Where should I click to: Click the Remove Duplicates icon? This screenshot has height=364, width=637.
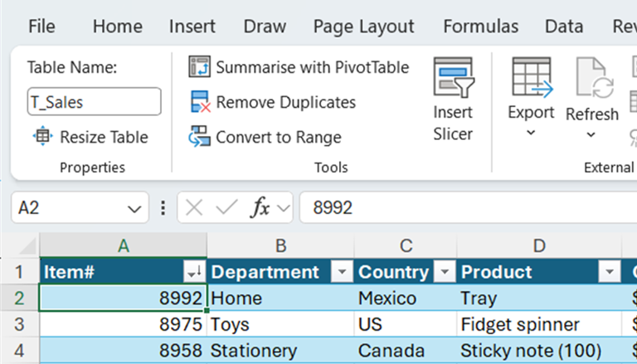click(200, 101)
